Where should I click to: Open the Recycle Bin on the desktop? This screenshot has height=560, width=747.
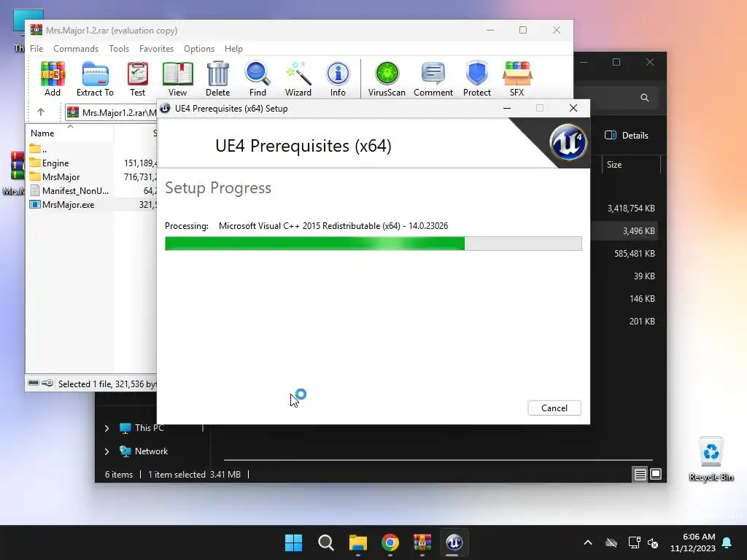tap(711, 459)
